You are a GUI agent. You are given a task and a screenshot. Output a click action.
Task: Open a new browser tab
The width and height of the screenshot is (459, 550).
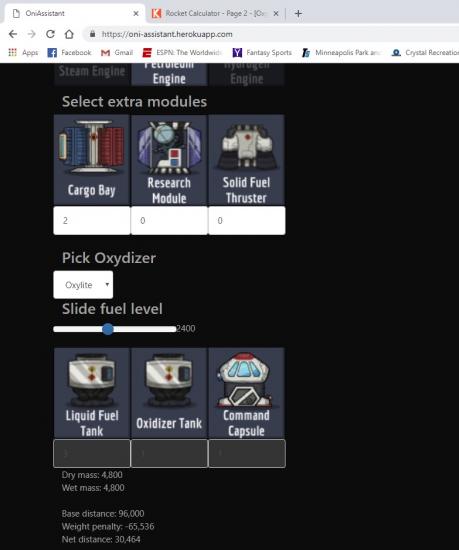pyautogui.click(x=298, y=13)
